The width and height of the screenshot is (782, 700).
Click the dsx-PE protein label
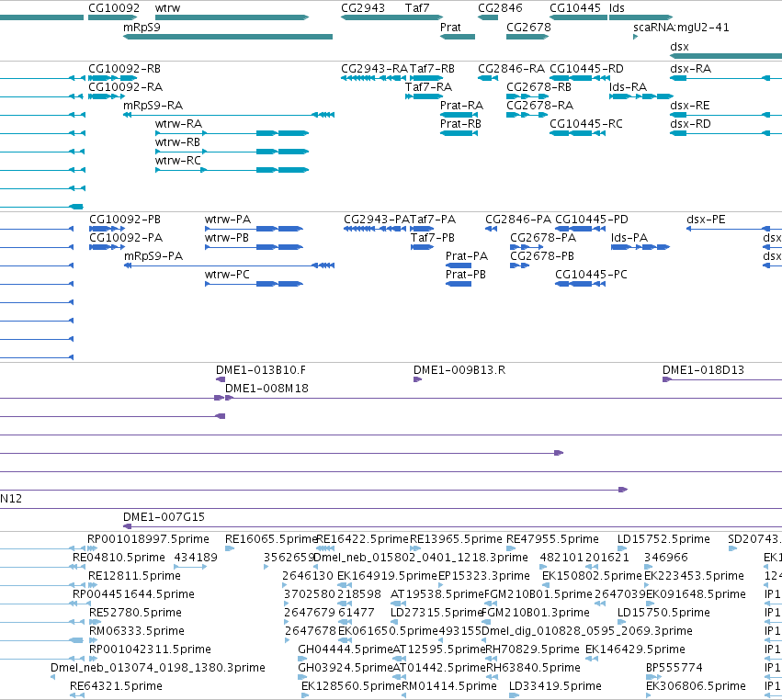(x=706, y=220)
